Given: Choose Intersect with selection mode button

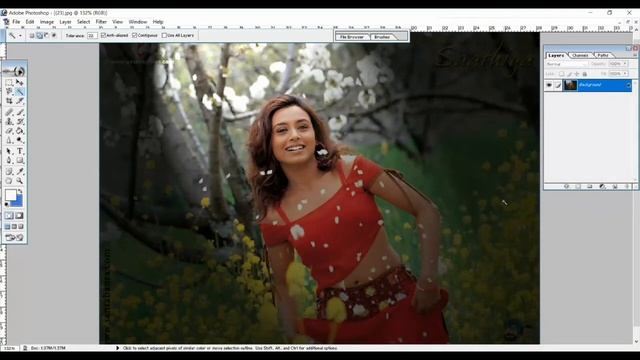Looking at the screenshot, I should (54, 36).
